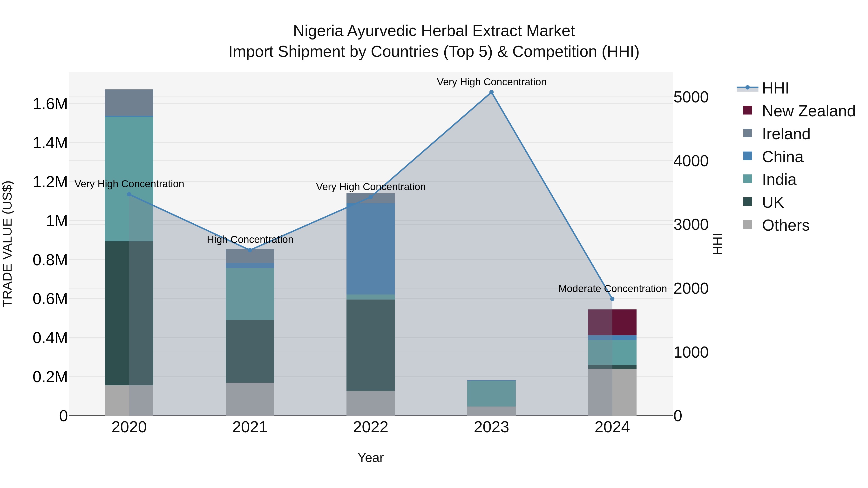Click the 'Year' x-axis title
The image size is (868, 488).
pyautogui.click(x=371, y=458)
